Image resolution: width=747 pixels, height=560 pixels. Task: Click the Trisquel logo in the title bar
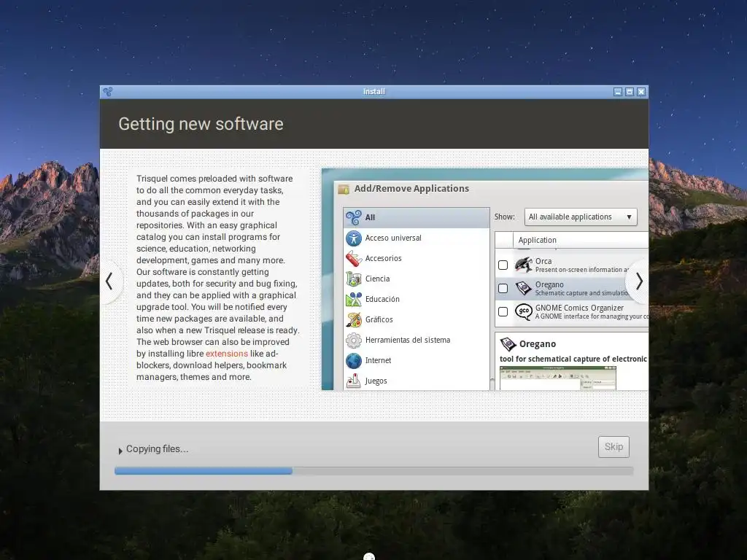point(108,92)
